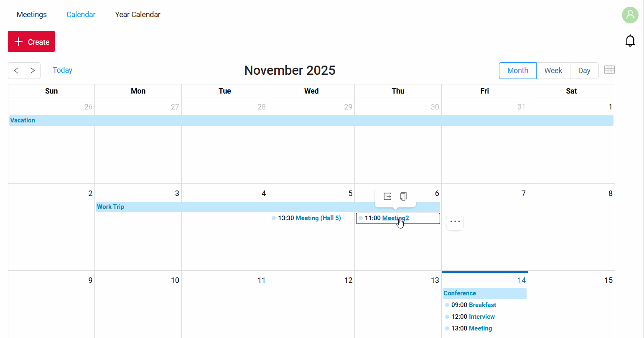Click the grid layout icon near view switcher
Image resolution: width=644 pixels, height=338 pixels.
click(x=609, y=69)
